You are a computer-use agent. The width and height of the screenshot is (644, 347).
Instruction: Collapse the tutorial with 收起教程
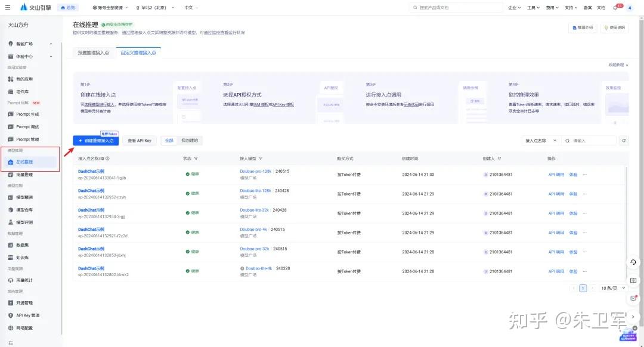pos(618,65)
